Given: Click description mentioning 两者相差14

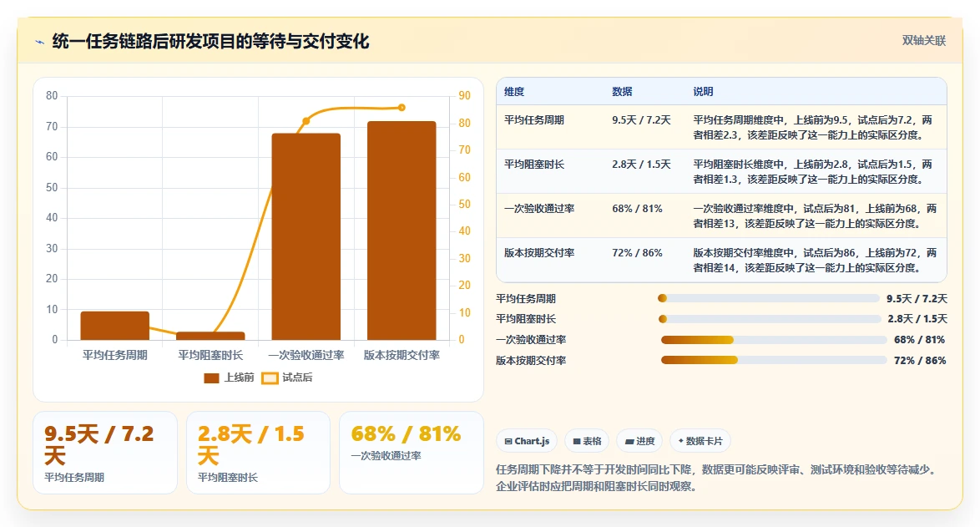Looking at the screenshot, I should point(815,261).
